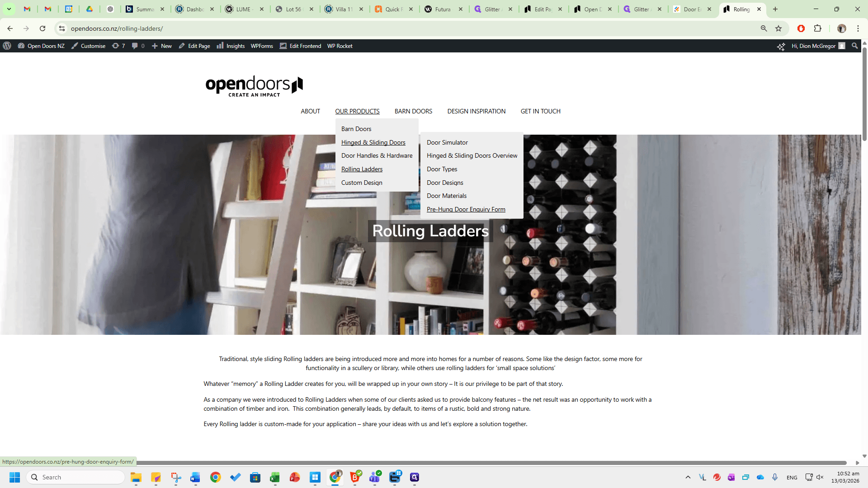Open Microsoft Word from the taskbar
Viewport: 868px width, 488px height.
(x=195, y=477)
